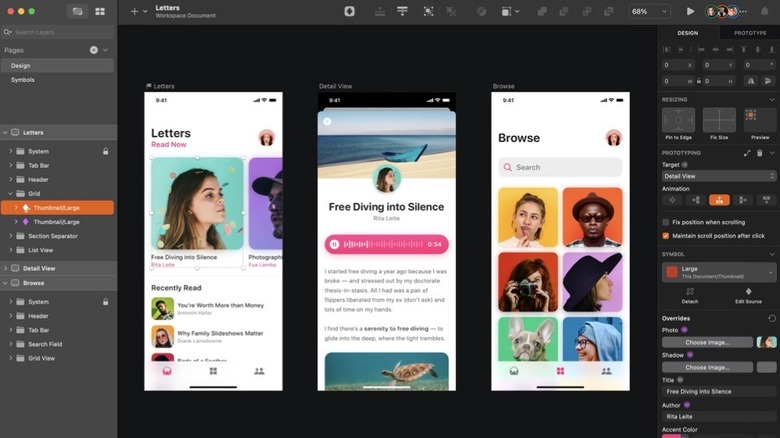The height and width of the screenshot is (438, 780).
Task: Switch to the components grid view icon
Action: (100, 11)
